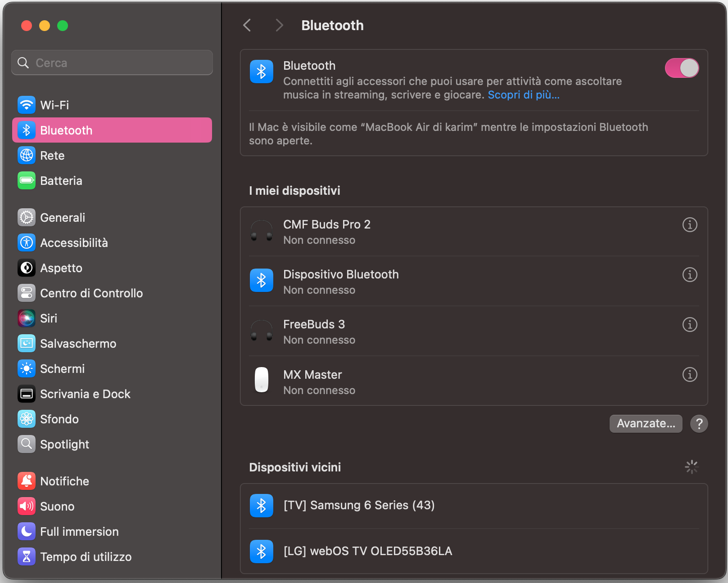Open info for MX Master

coord(690,374)
